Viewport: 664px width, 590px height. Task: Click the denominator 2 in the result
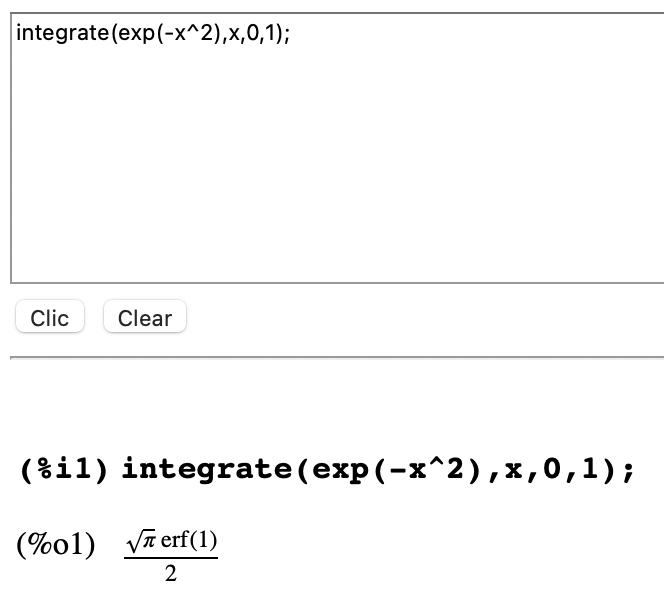click(x=171, y=573)
